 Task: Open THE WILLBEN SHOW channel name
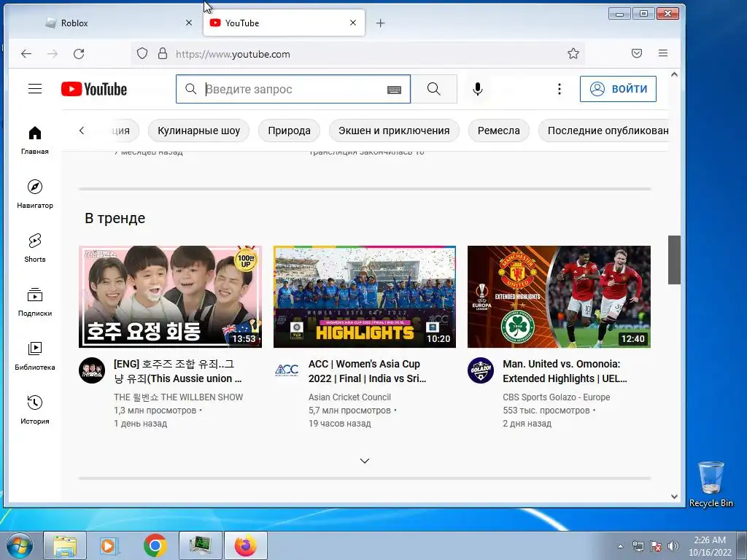(x=178, y=397)
